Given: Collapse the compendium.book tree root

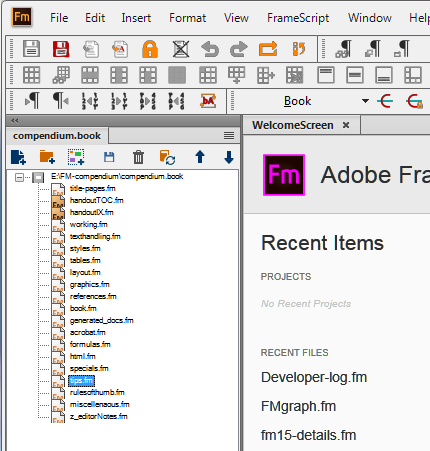Looking at the screenshot, I should tap(19, 177).
